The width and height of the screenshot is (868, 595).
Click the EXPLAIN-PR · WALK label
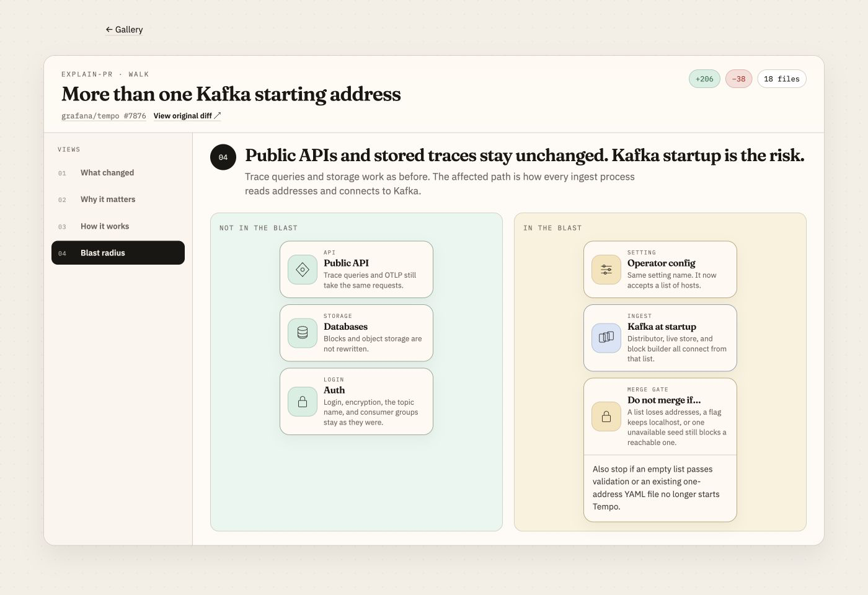click(105, 74)
